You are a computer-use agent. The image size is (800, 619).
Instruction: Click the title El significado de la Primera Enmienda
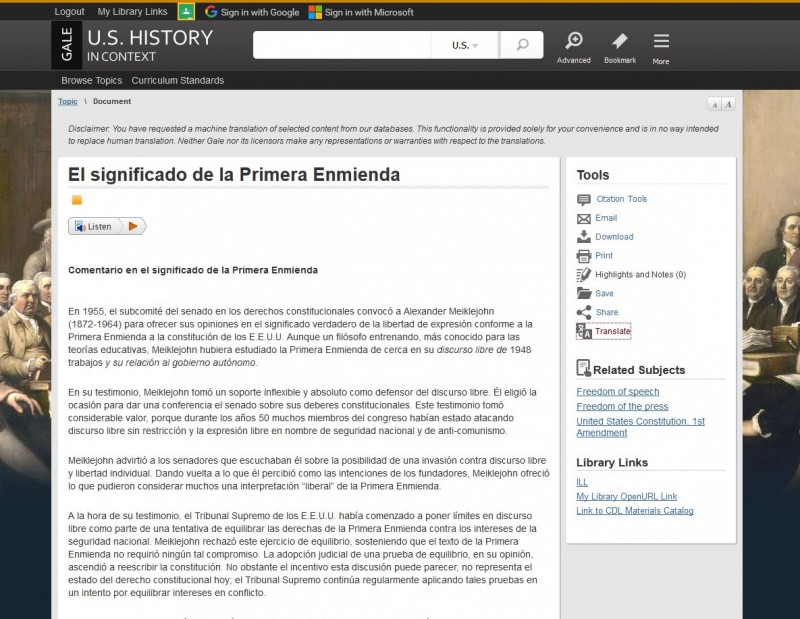(234, 175)
